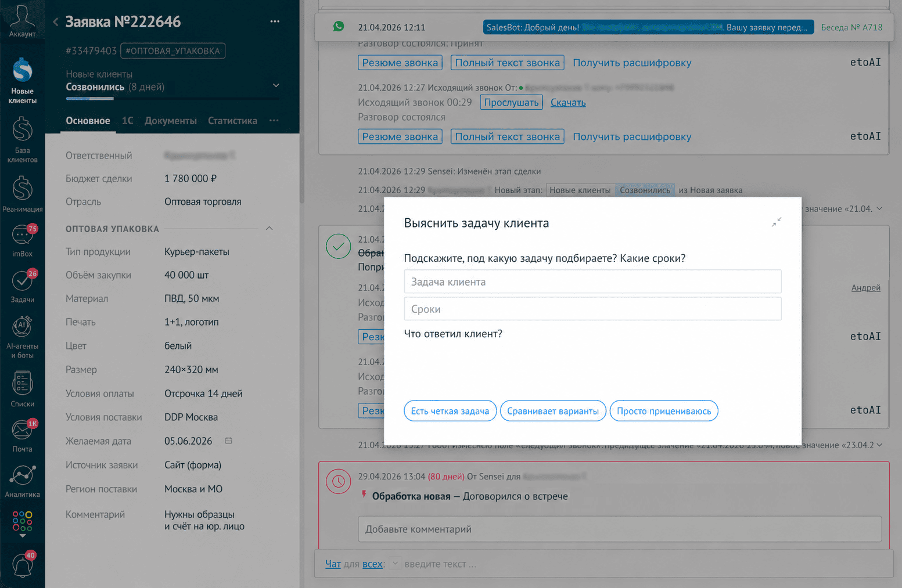Collapse the dialog with the shrink arrows icon
This screenshot has height=588, width=902.
tap(777, 222)
